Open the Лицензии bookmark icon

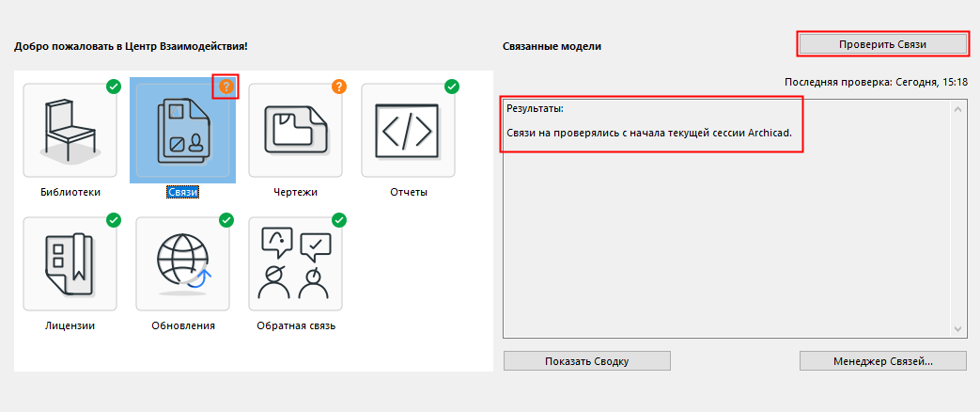(70, 263)
